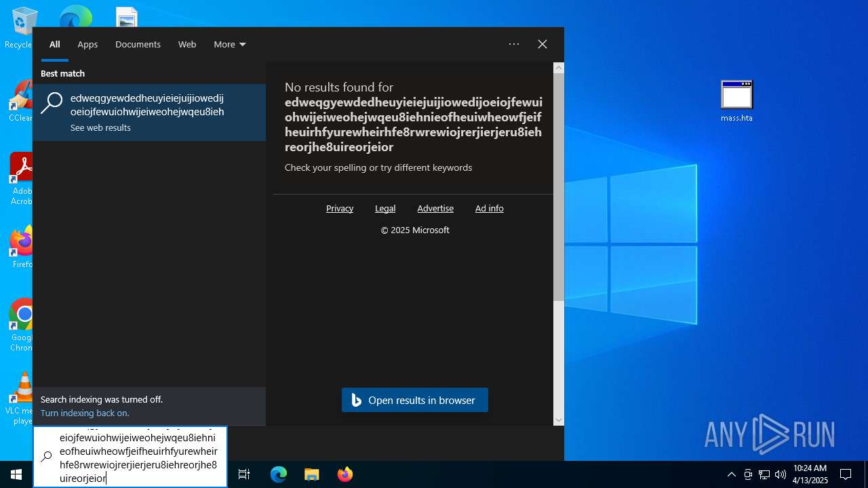Open the volume control tray icon

[781, 474]
